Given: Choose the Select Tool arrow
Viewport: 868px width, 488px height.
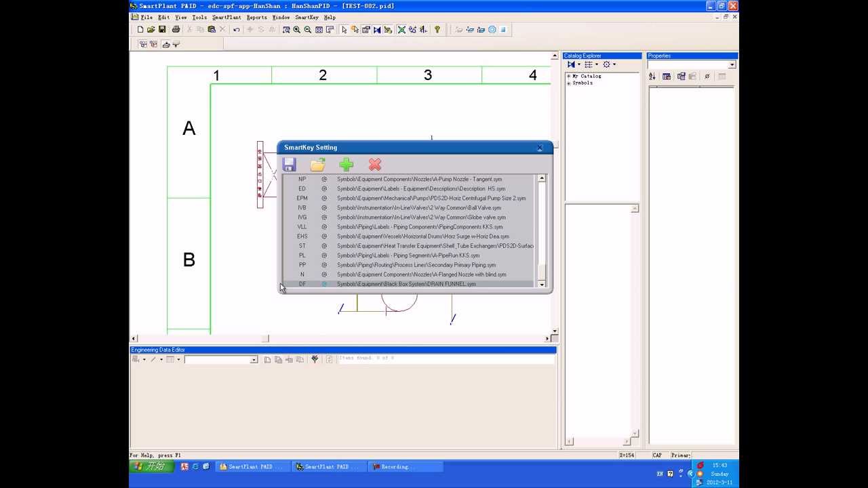Looking at the screenshot, I should pos(344,30).
